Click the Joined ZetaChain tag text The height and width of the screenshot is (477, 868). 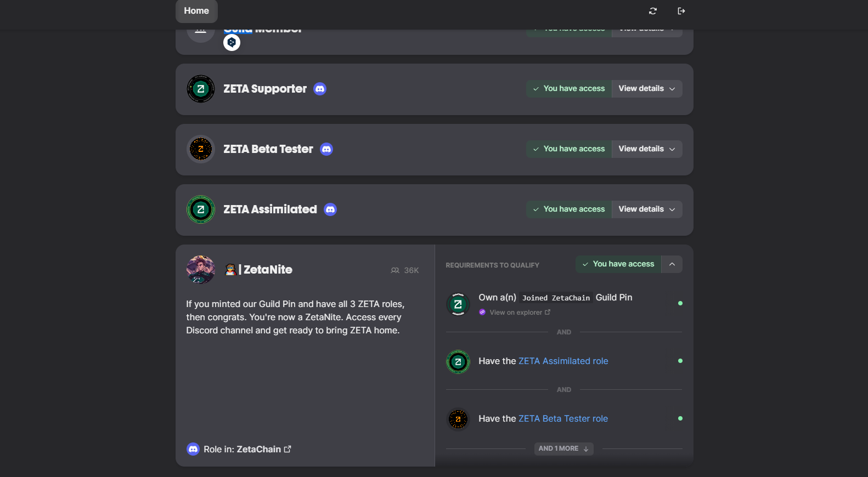(x=556, y=298)
